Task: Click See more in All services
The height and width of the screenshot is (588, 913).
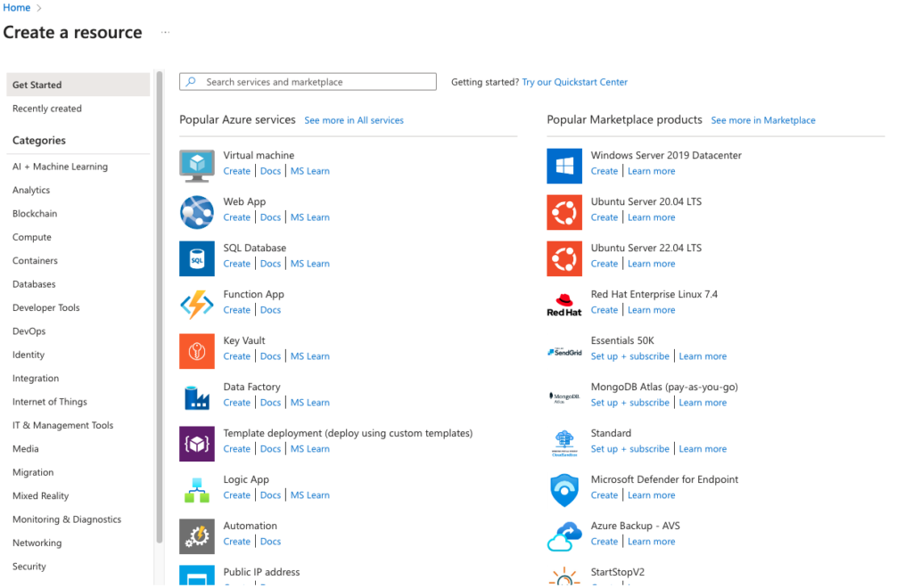Action: (354, 120)
